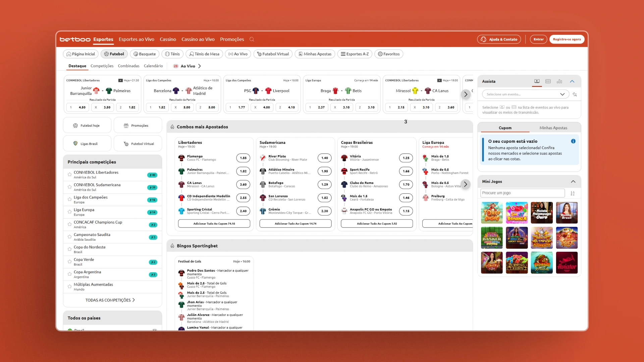Click the video stream icon in Assista panel
The width and height of the screenshot is (644, 362).
pos(537,81)
